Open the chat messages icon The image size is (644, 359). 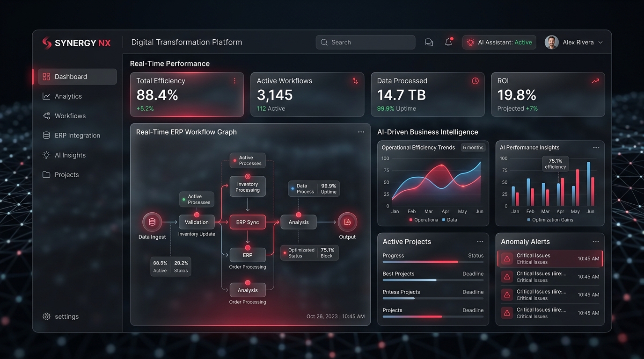(429, 42)
